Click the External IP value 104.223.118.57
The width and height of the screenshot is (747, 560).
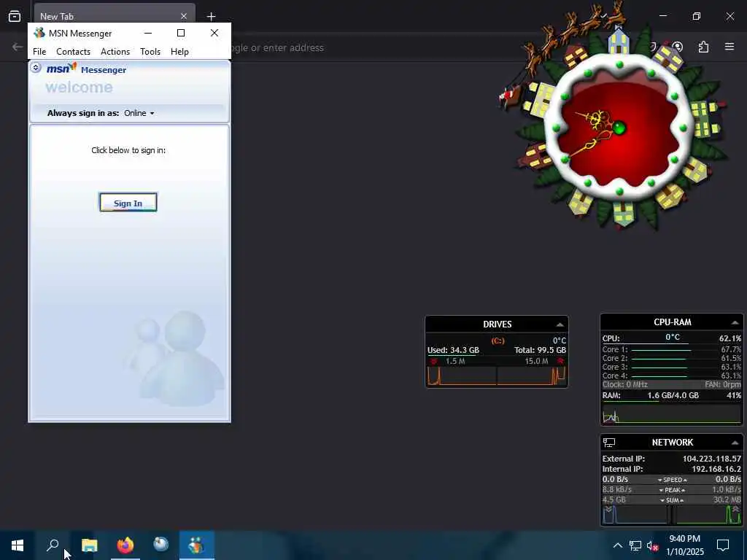(712, 459)
